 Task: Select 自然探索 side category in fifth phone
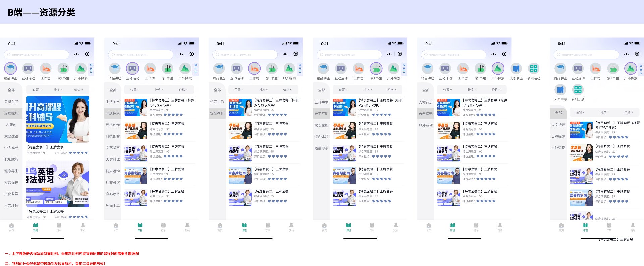(426, 114)
